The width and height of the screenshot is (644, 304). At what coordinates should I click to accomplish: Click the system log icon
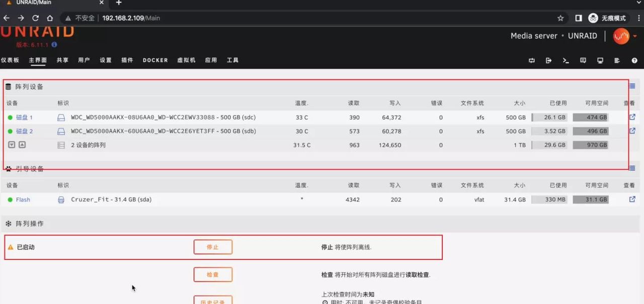coord(617,60)
